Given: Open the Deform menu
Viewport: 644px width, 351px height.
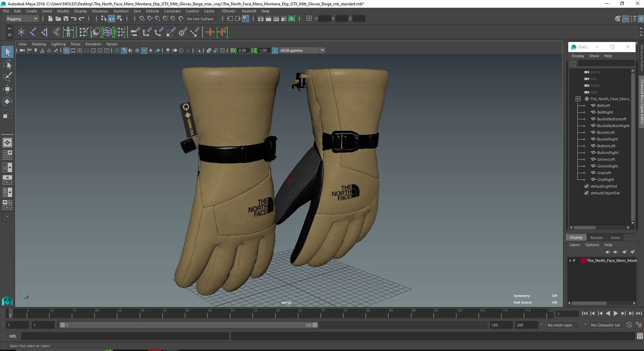Looking at the screenshot, I should pos(152,11).
